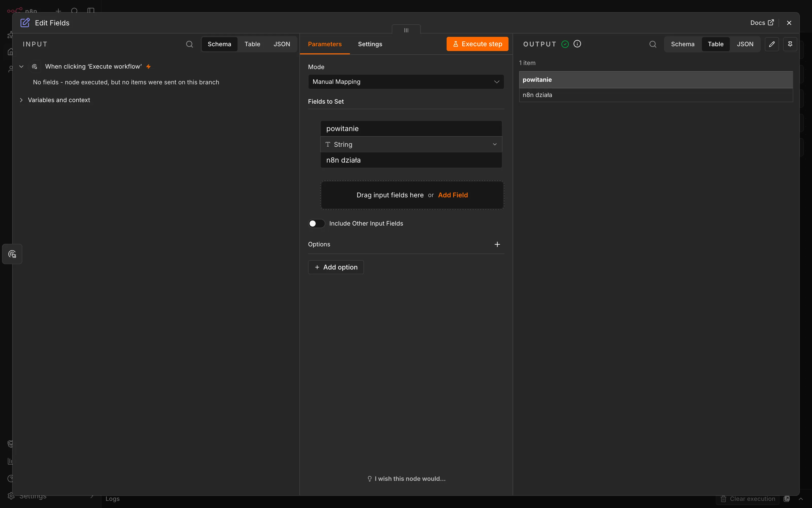Click the search icon in INPUT panel
This screenshot has width=812, height=508.
click(190, 44)
